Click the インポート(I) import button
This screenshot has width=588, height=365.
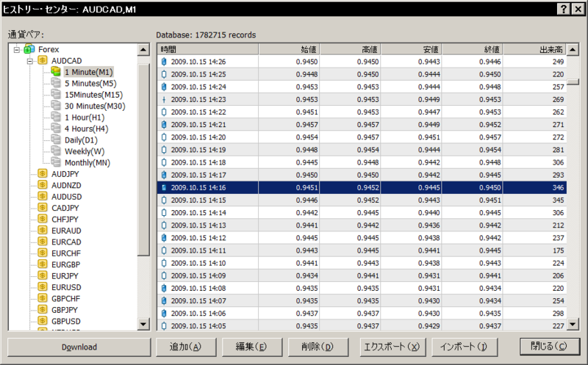point(465,347)
